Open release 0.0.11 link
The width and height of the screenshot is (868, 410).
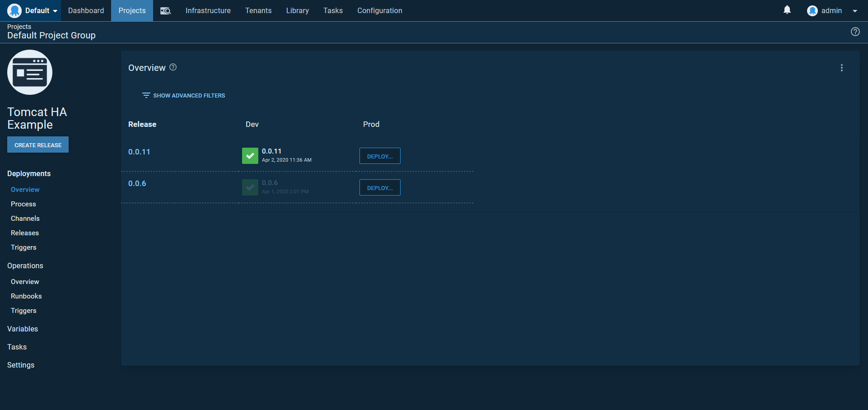click(x=139, y=152)
